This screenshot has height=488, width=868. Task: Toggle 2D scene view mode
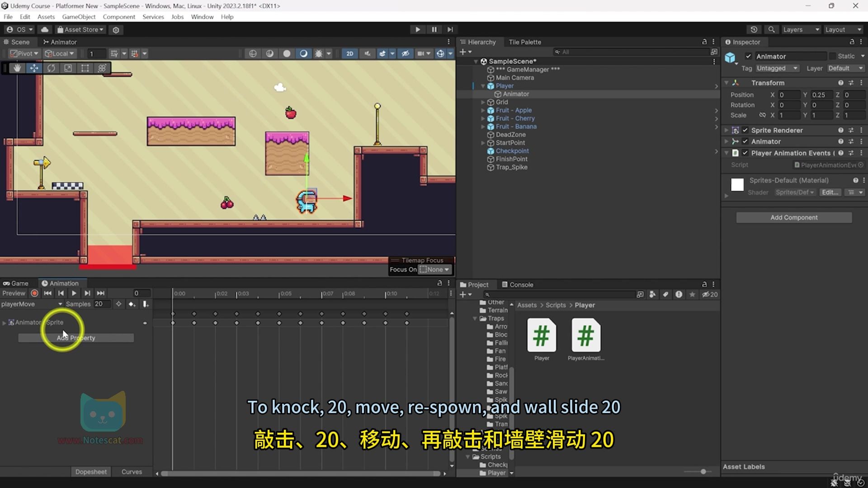pyautogui.click(x=350, y=53)
